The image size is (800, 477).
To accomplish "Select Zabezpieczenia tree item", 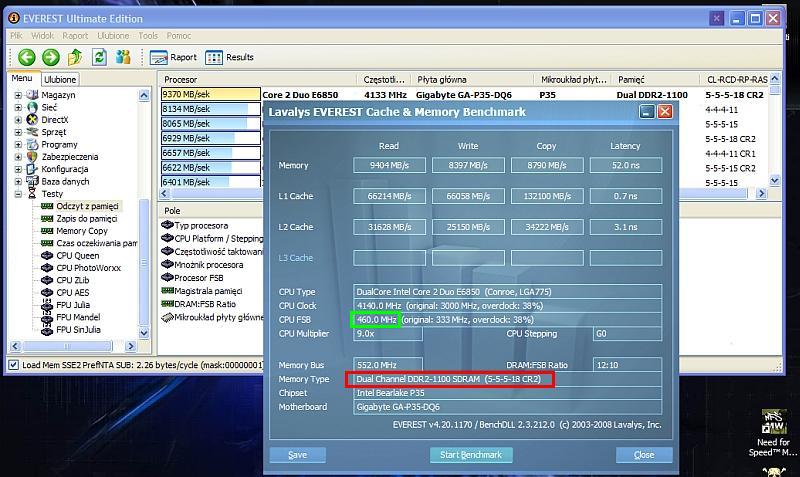I will point(69,157).
